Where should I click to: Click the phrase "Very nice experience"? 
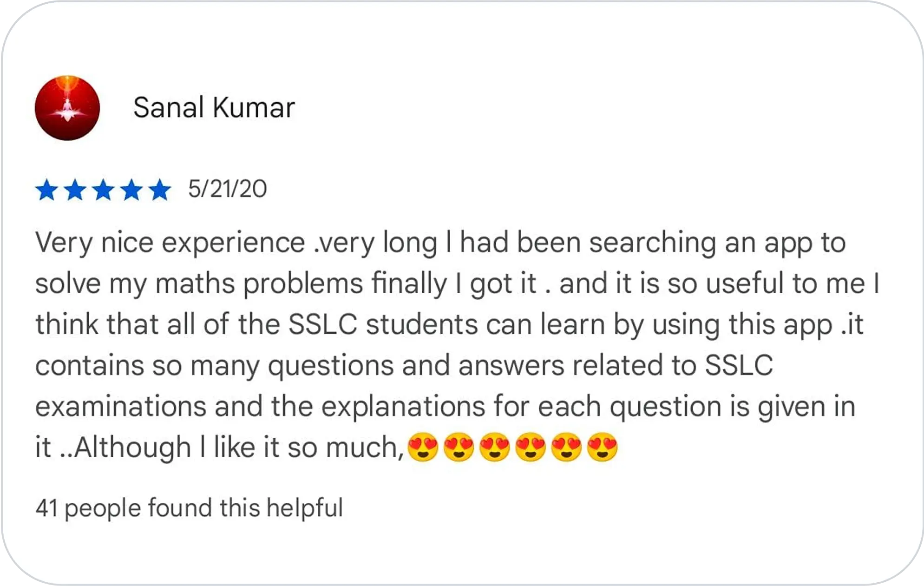click(x=170, y=243)
